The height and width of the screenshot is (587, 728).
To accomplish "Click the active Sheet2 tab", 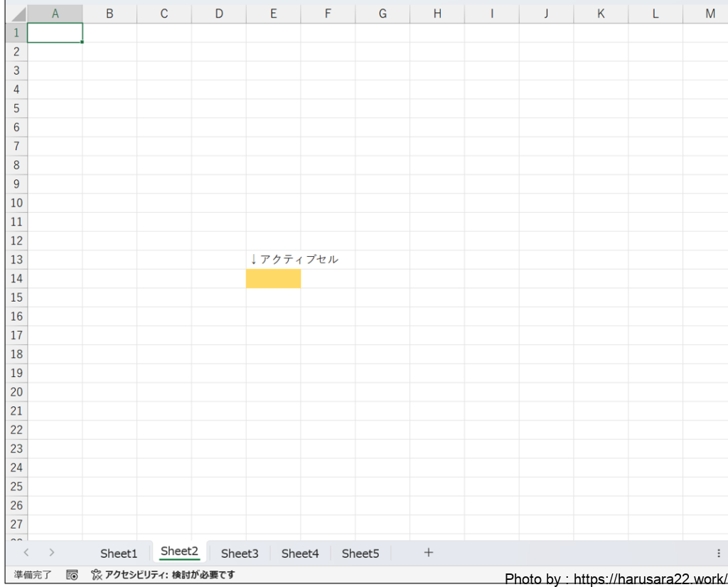I will (x=179, y=551).
